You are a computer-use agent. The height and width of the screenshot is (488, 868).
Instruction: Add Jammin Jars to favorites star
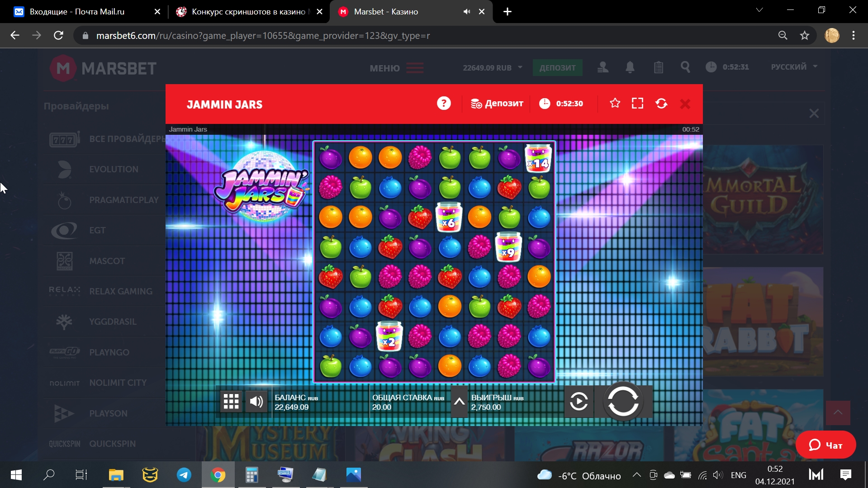(615, 104)
